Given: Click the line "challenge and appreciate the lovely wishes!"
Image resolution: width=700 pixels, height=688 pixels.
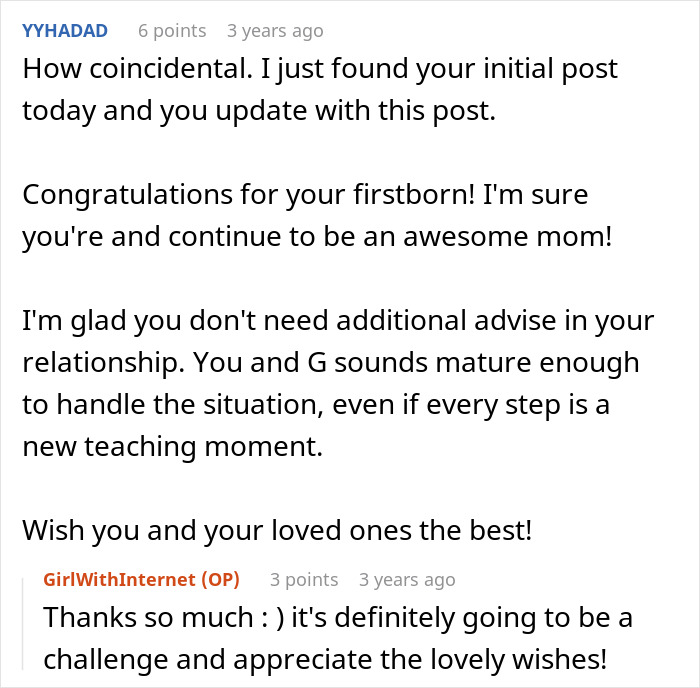Looking at the screenshot, I should coord(325,659).
